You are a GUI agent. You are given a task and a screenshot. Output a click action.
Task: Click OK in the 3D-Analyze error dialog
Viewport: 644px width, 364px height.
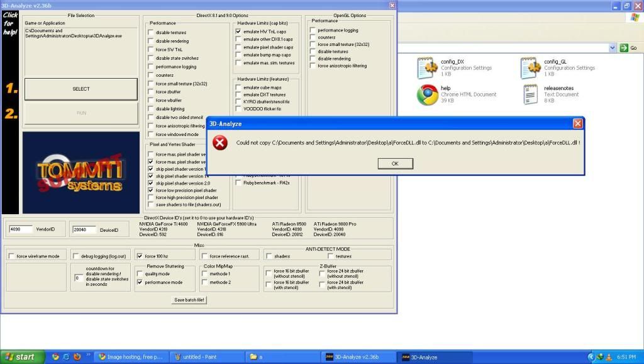(x=395, y=163)
